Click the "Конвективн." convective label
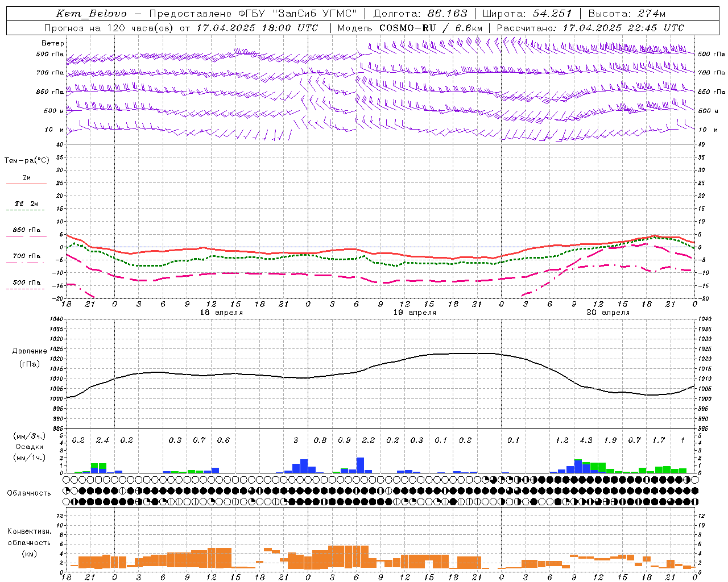 coord(29,531)
